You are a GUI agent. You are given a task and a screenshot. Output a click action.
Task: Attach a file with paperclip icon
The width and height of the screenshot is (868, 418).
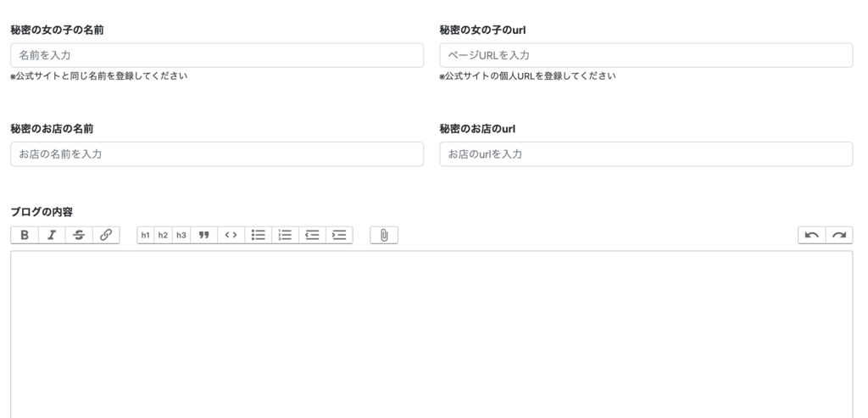(x=384, y=235)
